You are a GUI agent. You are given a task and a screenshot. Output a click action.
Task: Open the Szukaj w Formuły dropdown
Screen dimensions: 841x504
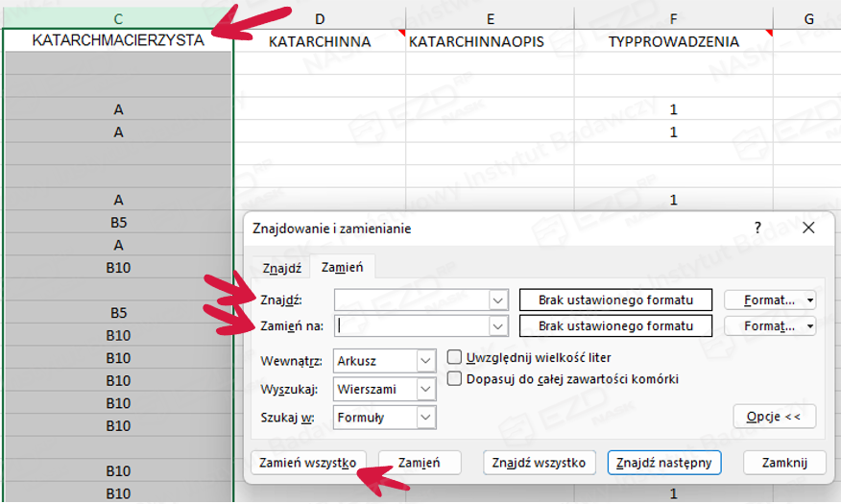click(426, 418)
